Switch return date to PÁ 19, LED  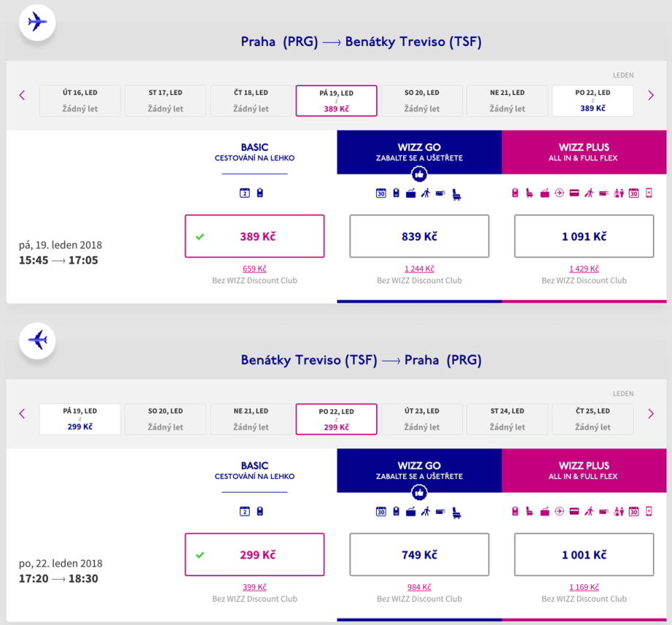tap(80, 419)
